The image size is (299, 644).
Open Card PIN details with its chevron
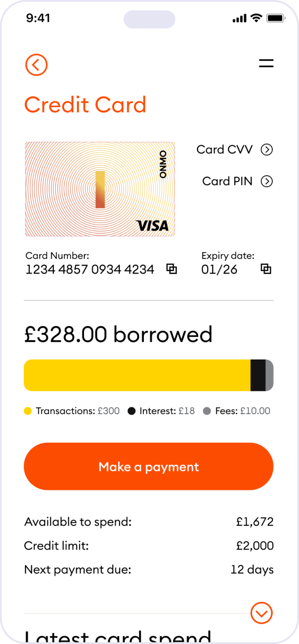click(x=267, y=181)
